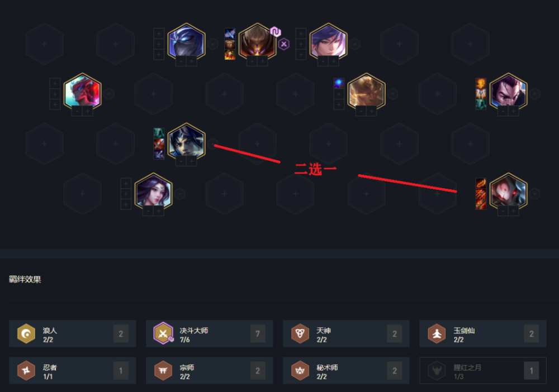
Task: Click the pink chosen badge on top-center champion
Action: [275, 32]
